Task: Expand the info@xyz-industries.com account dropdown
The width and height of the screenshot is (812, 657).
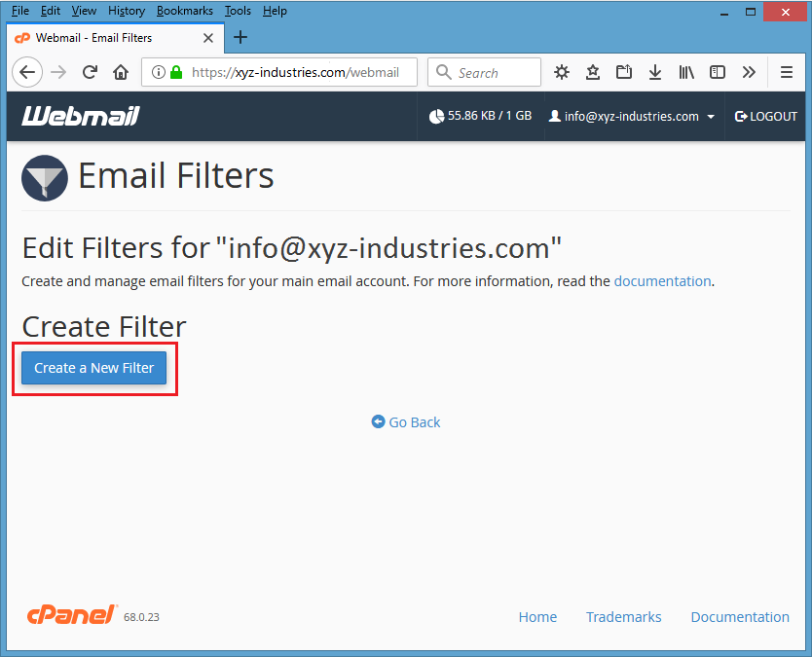Action: 632,116
